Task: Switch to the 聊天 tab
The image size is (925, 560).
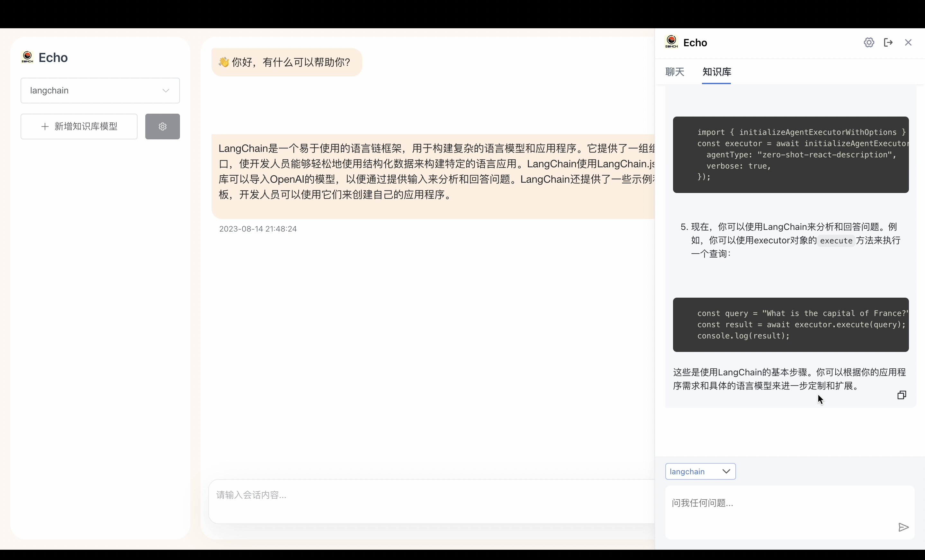Action: click(x=675, y=72)
